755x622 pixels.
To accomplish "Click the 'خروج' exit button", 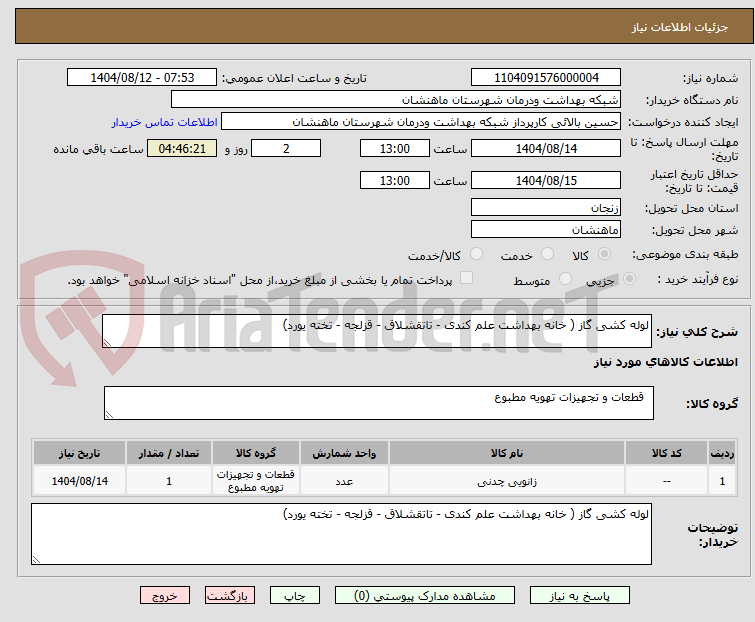I will (x=164, y=595).
